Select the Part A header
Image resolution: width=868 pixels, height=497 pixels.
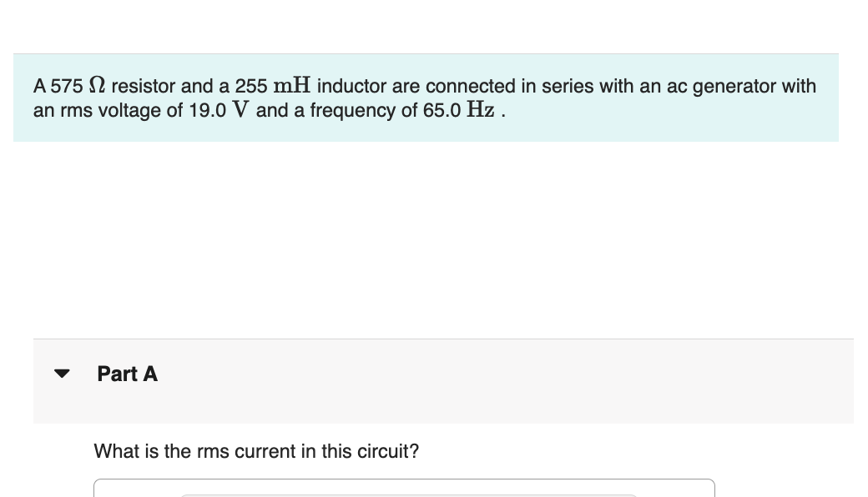(127, 374)
